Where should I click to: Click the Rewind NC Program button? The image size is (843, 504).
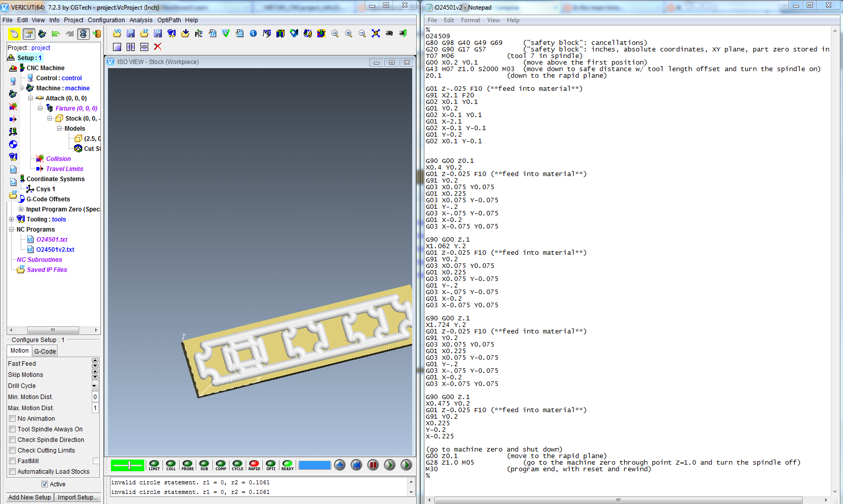[x=356, y=465]
